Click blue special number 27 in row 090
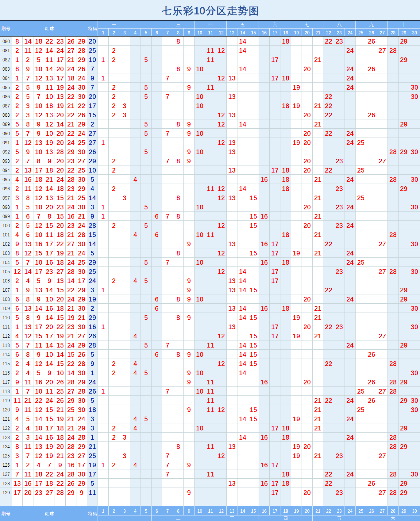This screenshot has height=521, width=420. click(x=92, y=134)
